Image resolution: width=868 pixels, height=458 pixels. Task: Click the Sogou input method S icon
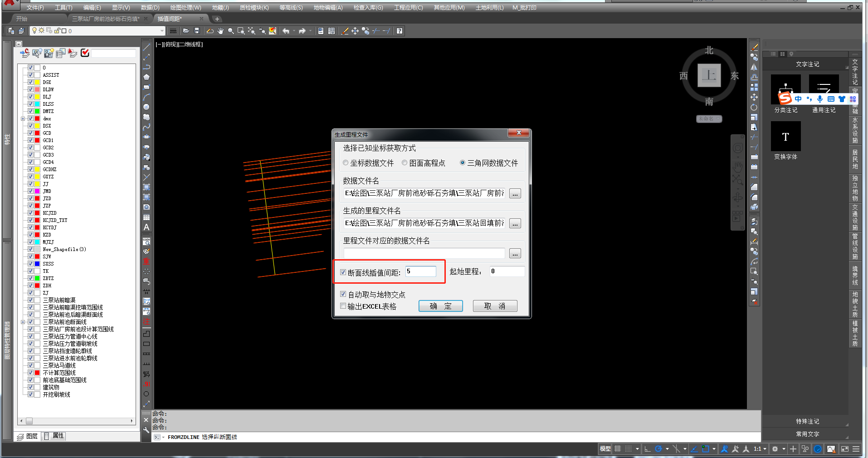click(x=785, y=98)
